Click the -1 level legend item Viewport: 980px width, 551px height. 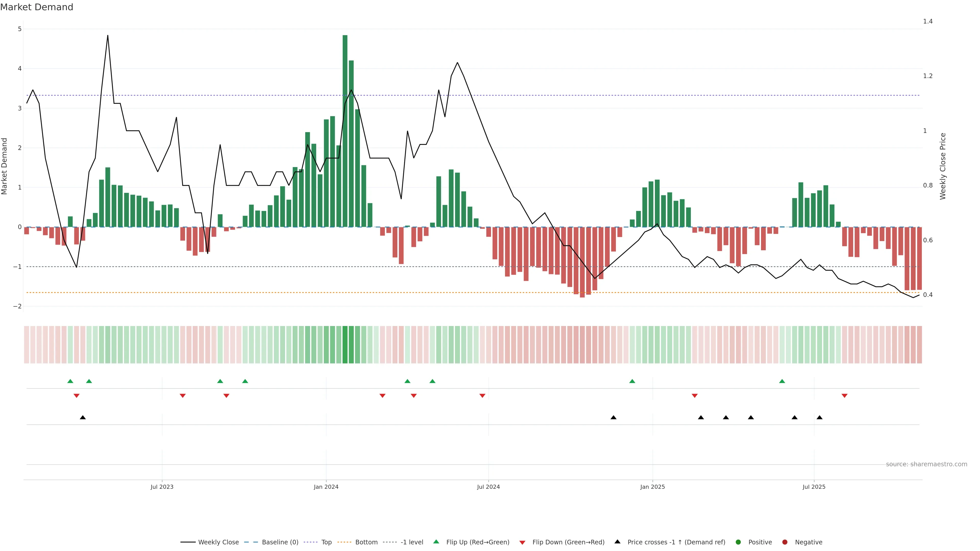coord(412,542)
